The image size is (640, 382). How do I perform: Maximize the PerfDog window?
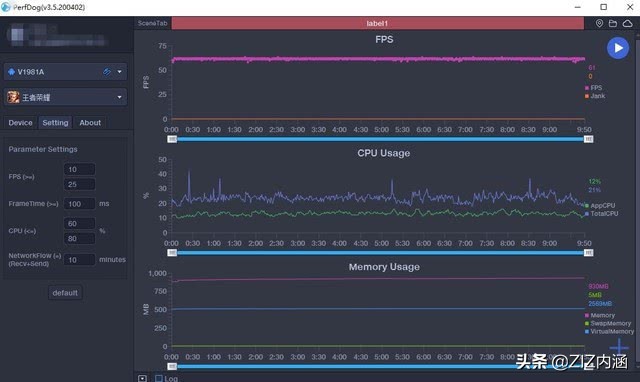click(x=604, y=7)
